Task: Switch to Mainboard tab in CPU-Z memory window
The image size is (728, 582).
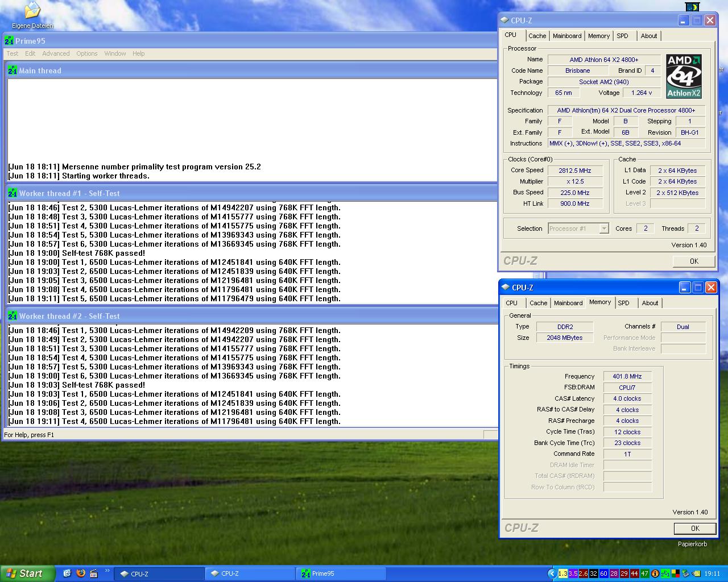Action: 568,303
